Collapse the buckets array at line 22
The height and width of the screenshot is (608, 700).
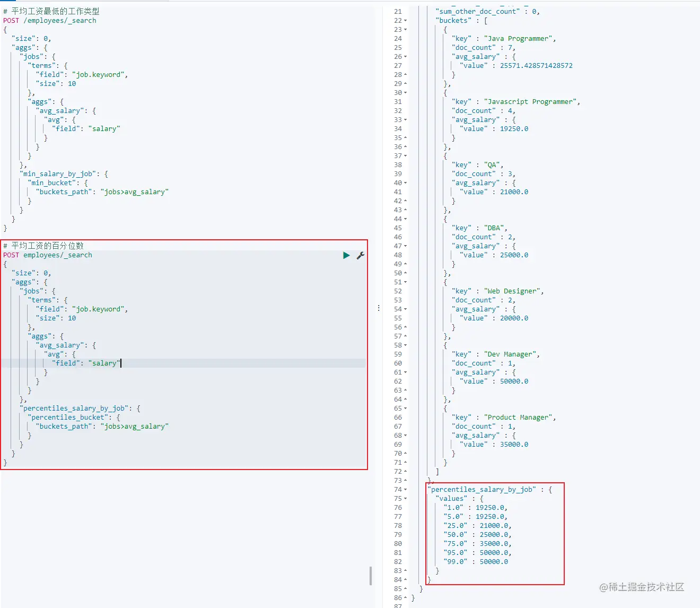tap(406, 21)
